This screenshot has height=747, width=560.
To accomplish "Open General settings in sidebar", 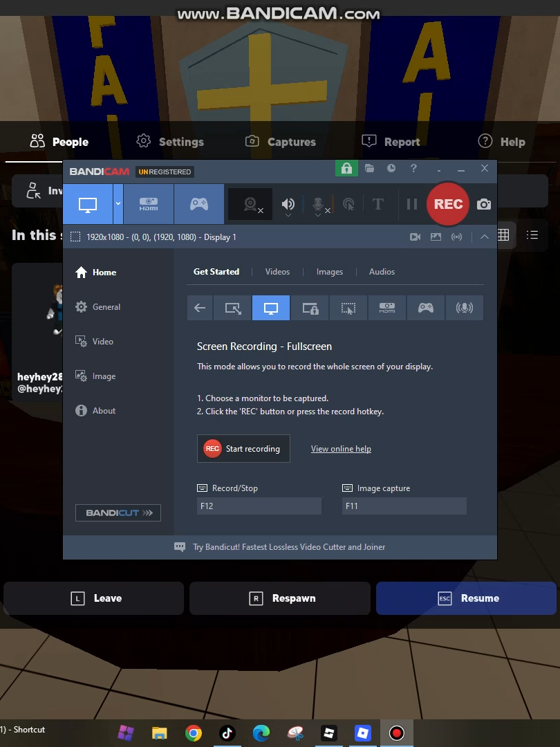I will point(97,307).
